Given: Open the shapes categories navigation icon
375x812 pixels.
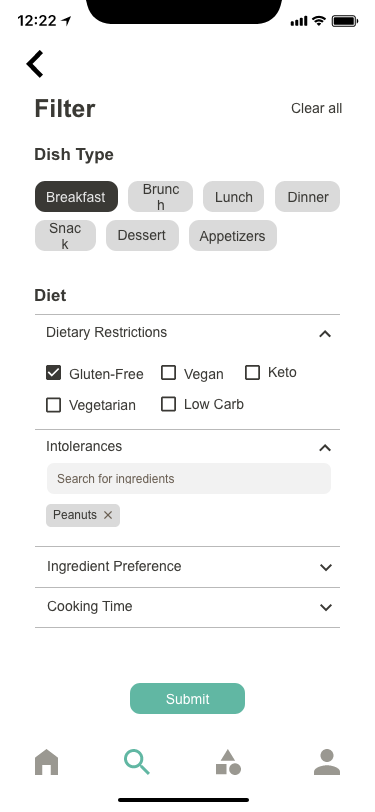Looking at the screenshot, I should click(228, 762).
